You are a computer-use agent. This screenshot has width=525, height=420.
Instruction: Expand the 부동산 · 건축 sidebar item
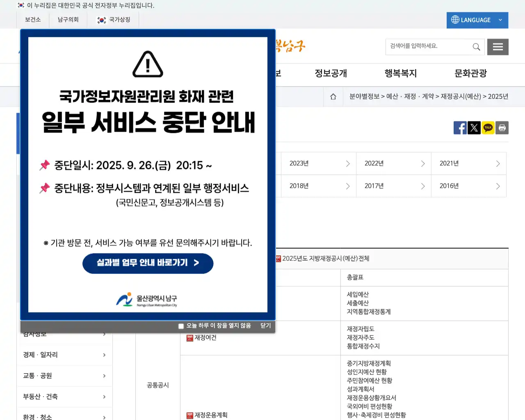pyautogui.click(x=64, y=397)
